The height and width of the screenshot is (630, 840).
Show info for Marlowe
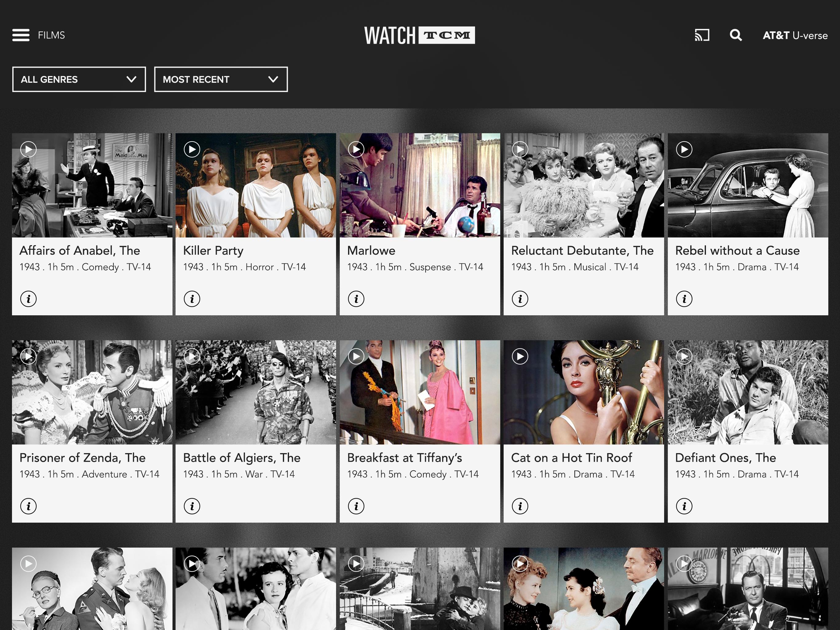point(356,299)
